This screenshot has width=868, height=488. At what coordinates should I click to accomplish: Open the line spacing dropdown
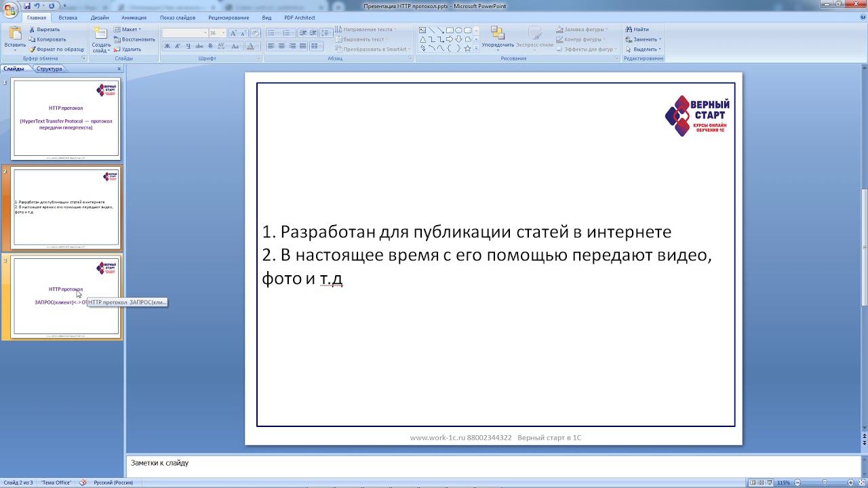[326, 33]
